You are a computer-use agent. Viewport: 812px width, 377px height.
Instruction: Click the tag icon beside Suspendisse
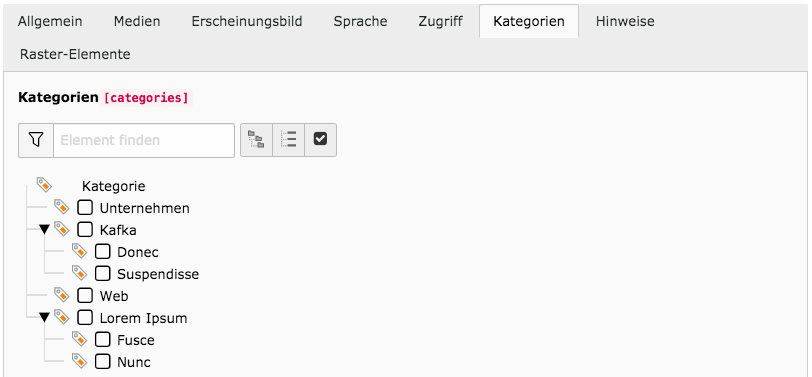[79, 272]
